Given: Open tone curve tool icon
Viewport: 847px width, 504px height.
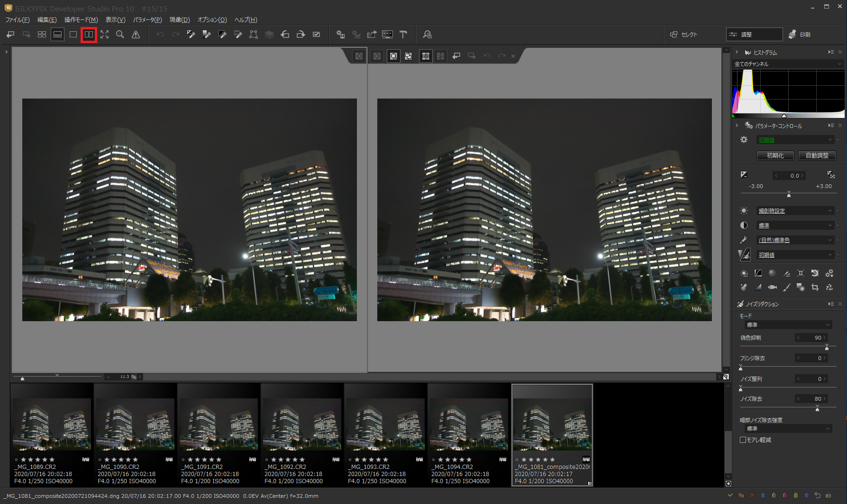Looking at the screenshot, I should click(x=758, y=273).
